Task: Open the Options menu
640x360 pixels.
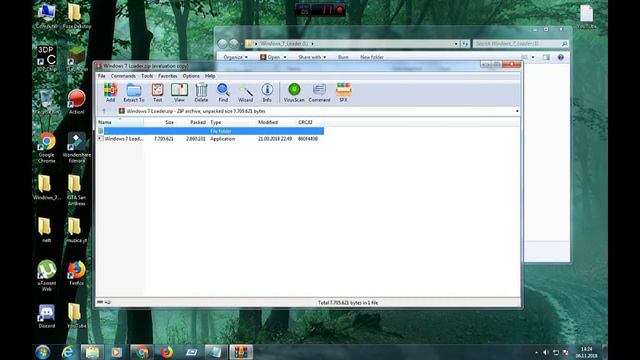Action: (191, 76)
